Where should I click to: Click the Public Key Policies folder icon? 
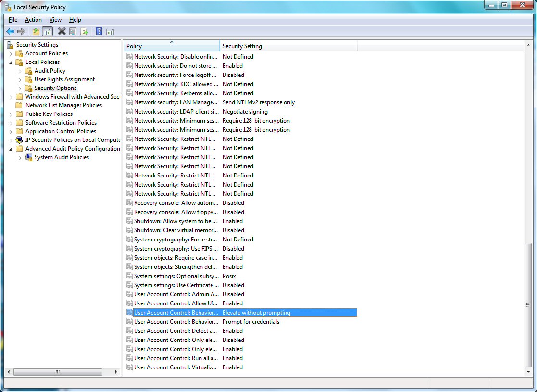20,114
